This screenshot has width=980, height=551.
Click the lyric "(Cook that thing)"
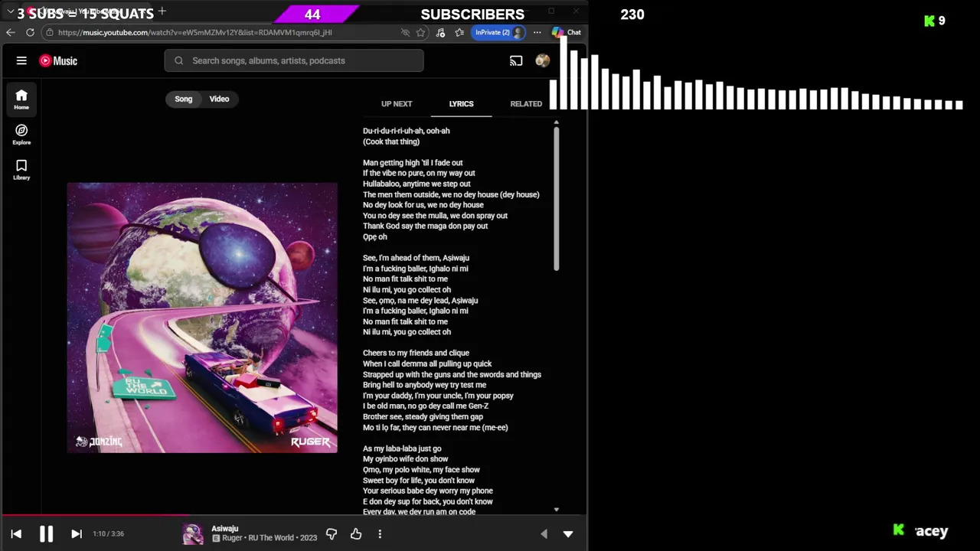391,142
